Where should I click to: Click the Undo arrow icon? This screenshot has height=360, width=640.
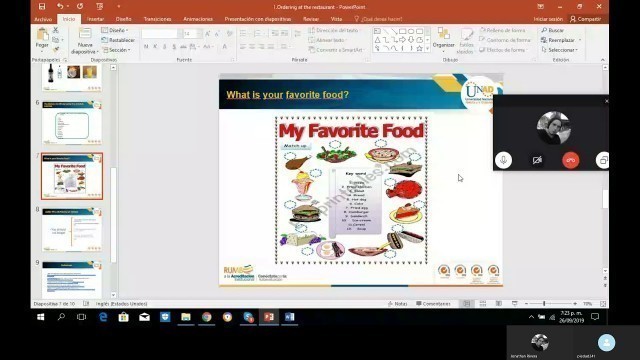point(60,7)
